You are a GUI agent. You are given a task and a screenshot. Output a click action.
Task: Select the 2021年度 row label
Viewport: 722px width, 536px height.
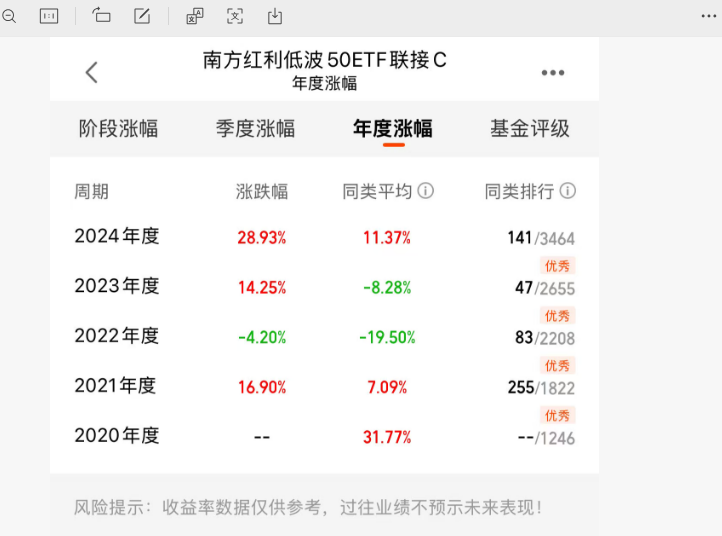[x=115, y=385]
